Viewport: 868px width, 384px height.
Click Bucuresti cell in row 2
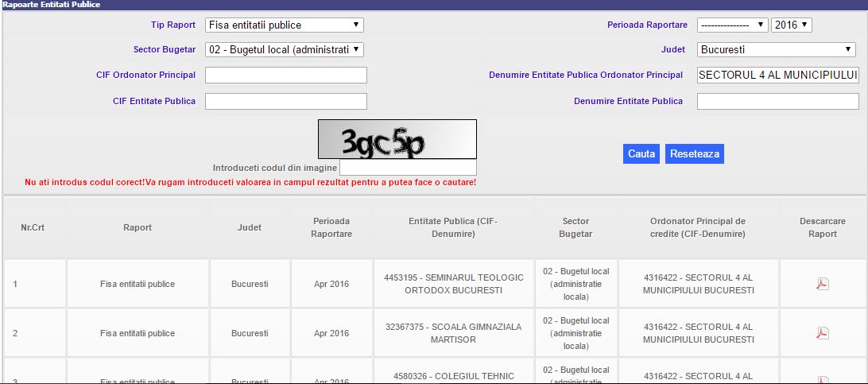pyautogui.click(x=250, y=333)
